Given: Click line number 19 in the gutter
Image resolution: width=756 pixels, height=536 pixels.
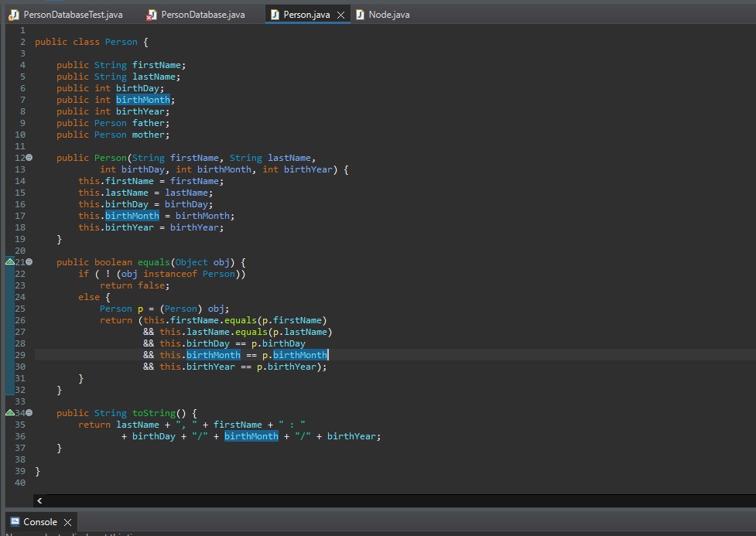Looking at the screenshot, I should tap(20, 239).
